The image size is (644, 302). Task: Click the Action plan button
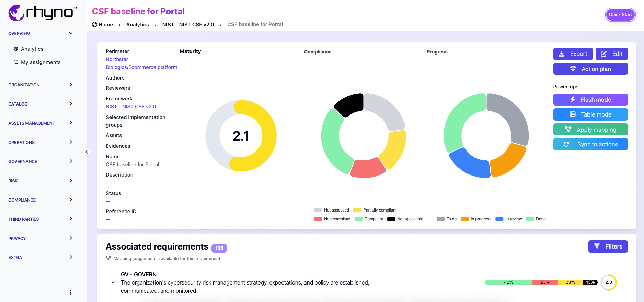coord(590,69)
